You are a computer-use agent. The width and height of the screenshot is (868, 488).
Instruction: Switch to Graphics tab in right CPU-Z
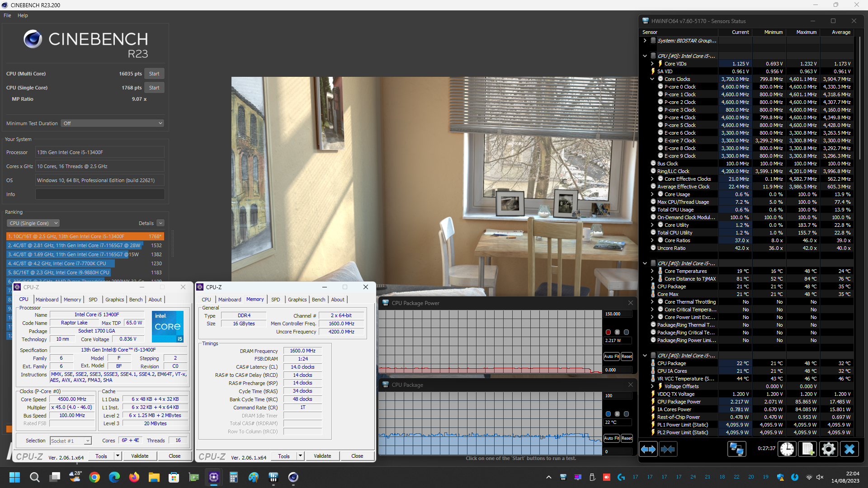[x=297, y=300]
